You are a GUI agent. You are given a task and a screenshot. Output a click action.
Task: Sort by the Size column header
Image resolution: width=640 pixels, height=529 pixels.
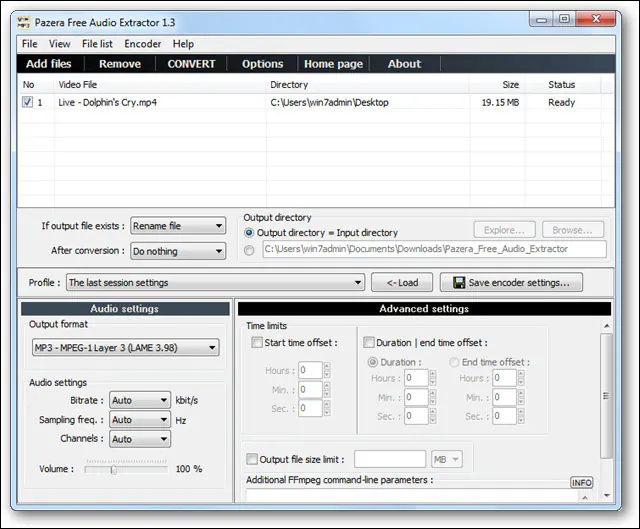click(497, 85)
